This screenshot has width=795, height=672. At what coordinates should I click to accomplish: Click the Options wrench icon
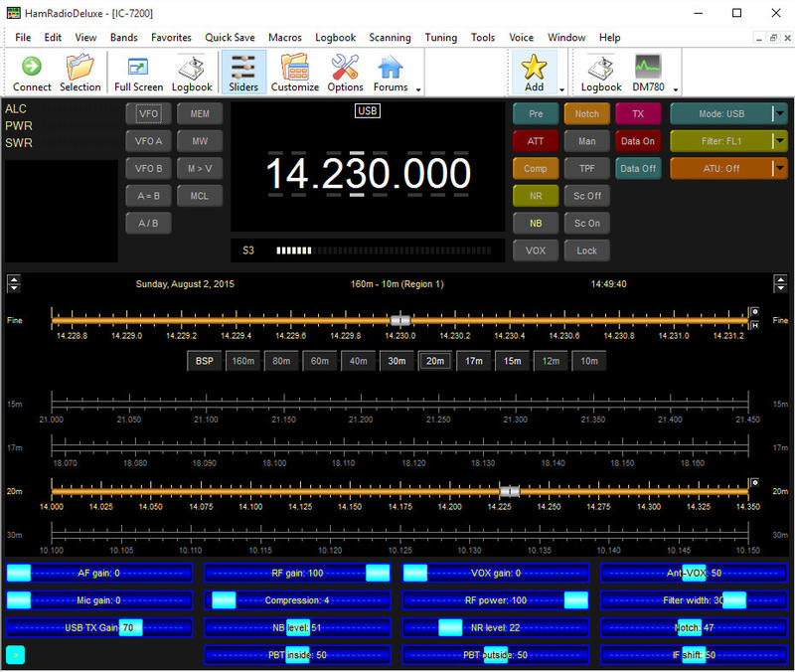(344, 72)
